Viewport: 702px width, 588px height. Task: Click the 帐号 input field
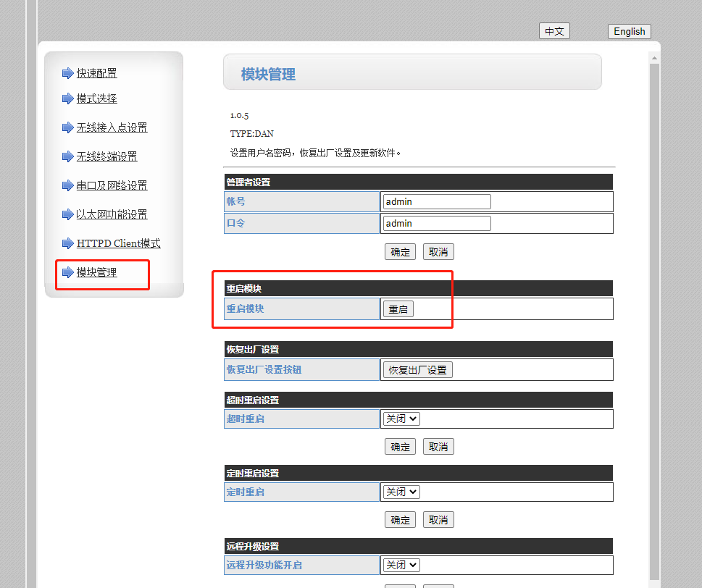pos(437,201)
